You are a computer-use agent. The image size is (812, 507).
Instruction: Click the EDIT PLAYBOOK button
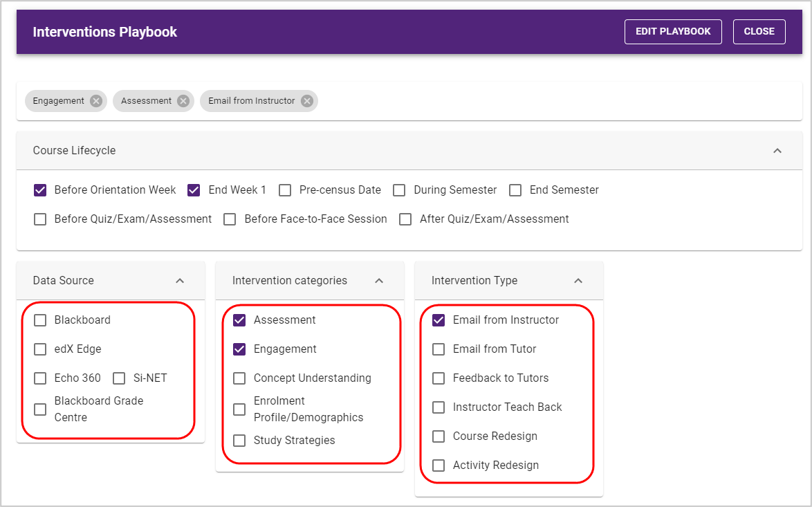pos(673,32)
